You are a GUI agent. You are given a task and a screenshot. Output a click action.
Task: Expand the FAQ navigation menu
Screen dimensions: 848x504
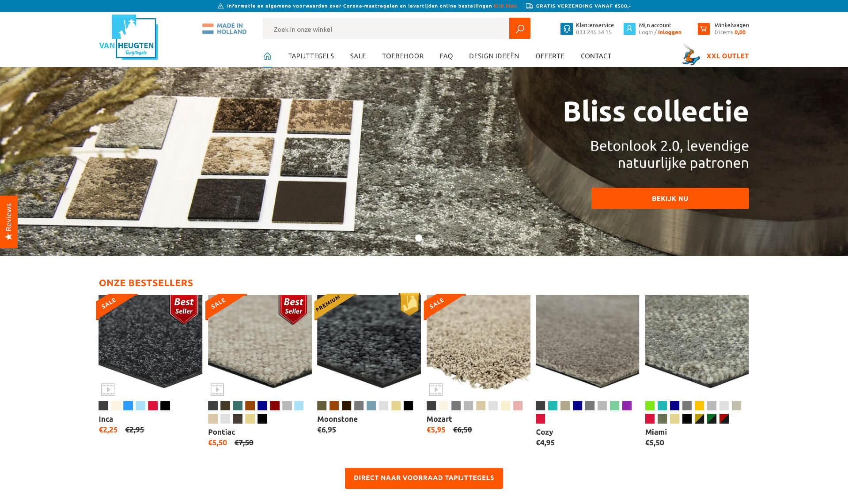click(446, 56)
